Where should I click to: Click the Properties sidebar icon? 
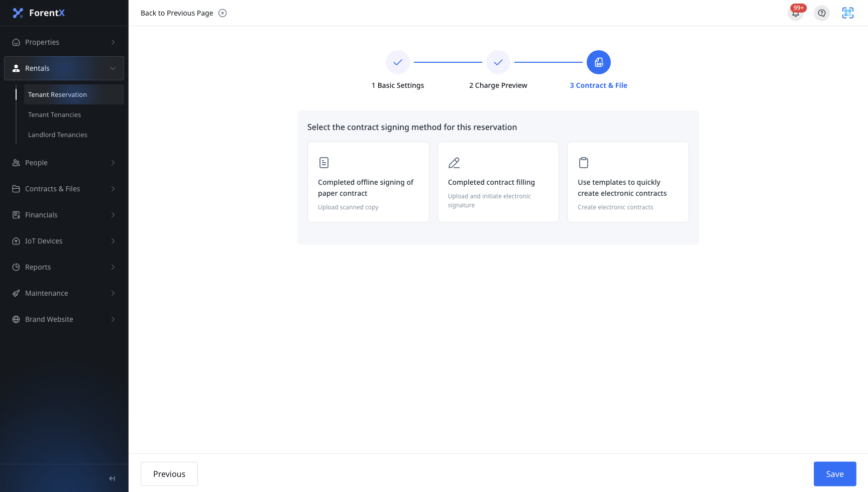(x=16, y=42)
